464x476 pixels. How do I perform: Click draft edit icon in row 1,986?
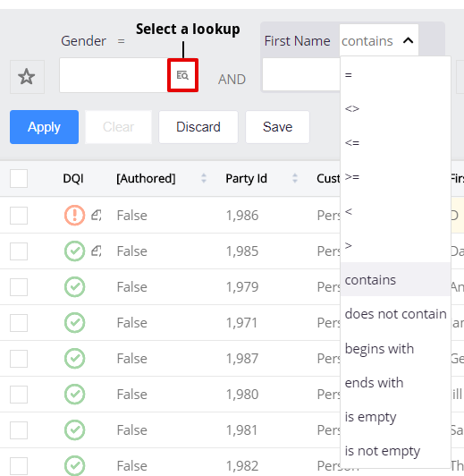[x=97, y=216]
